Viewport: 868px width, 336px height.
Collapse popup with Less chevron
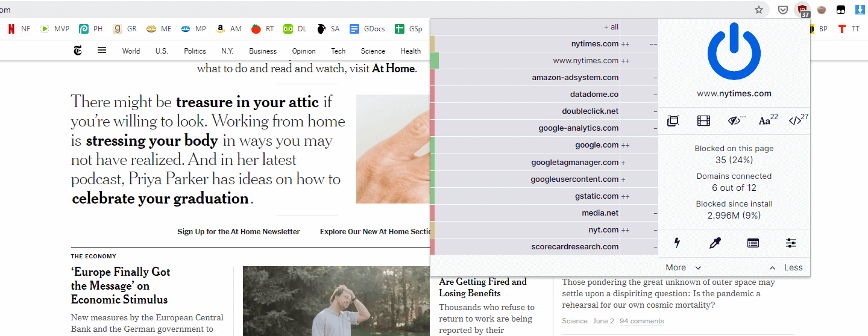point(785,267)
